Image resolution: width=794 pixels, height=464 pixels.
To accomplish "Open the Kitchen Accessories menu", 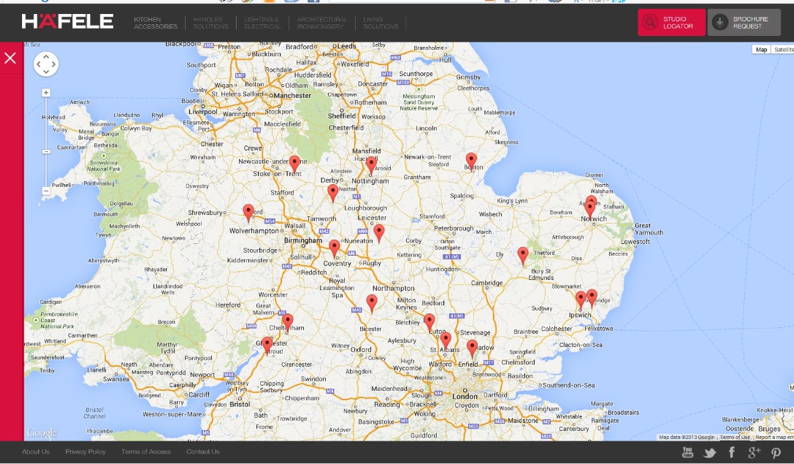I will click(x=155, y=23).
